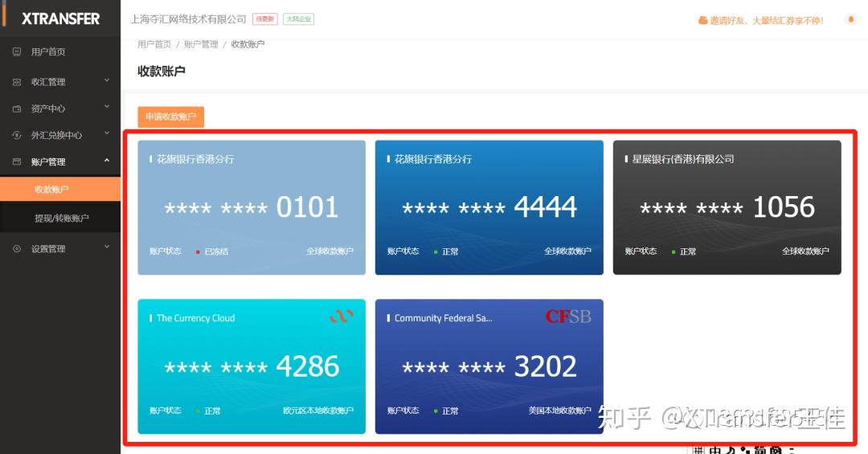This screenshot has width=868, height=454.
Task: Open the DBS card ending 1056
Action: [x=727, y=207]
